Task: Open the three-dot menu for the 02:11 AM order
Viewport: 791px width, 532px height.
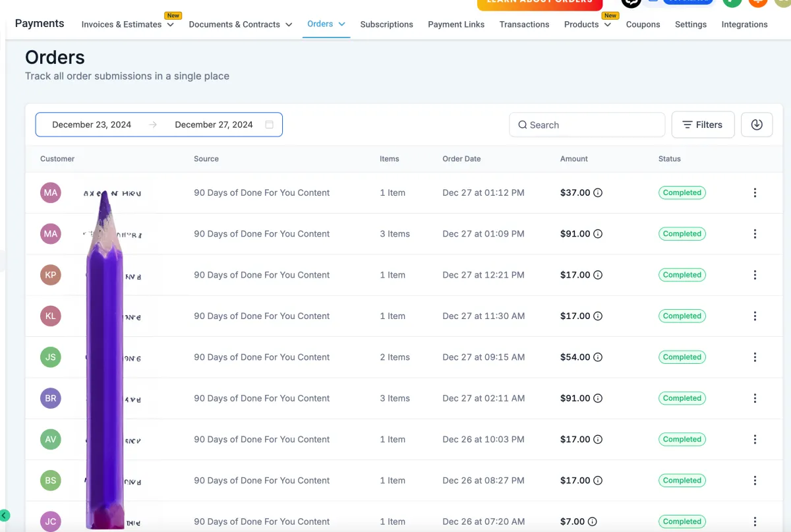Action: pyautogui.click(x=755, y=398)
